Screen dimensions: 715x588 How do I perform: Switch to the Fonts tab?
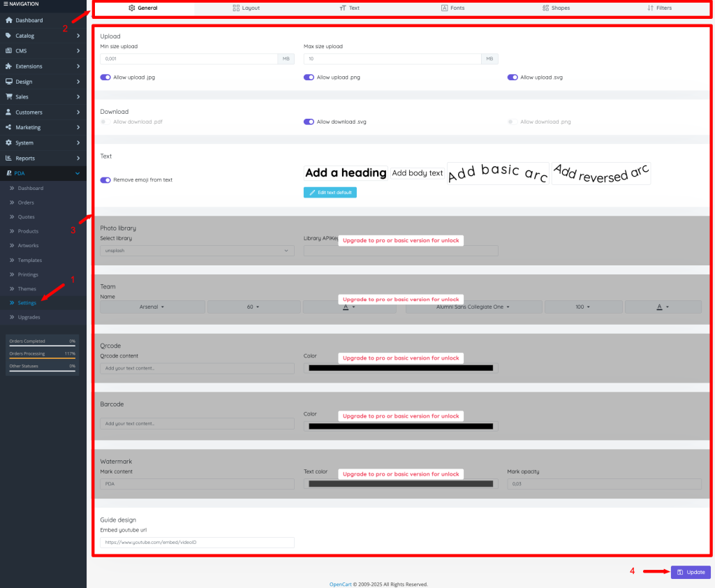(452, 8)
